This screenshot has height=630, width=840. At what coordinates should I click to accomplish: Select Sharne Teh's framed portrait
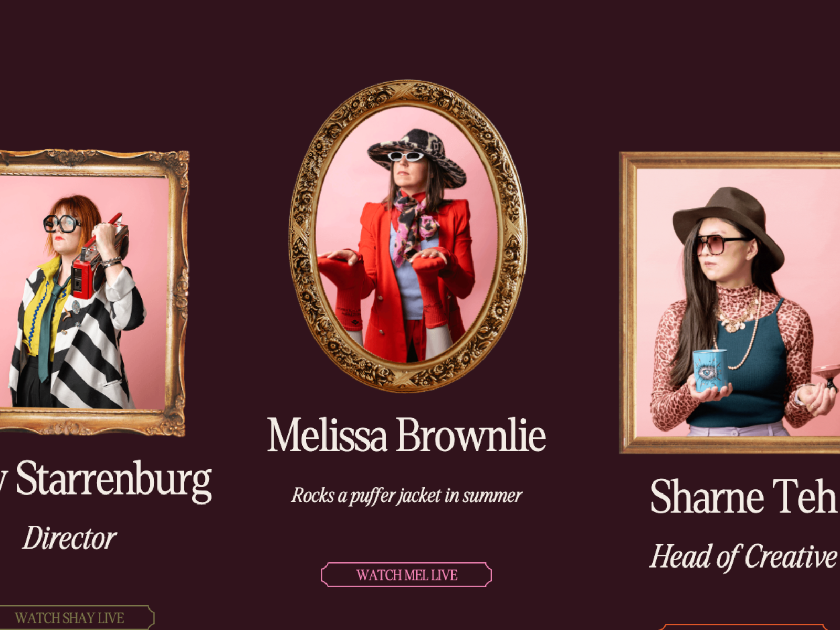[730, 302]
